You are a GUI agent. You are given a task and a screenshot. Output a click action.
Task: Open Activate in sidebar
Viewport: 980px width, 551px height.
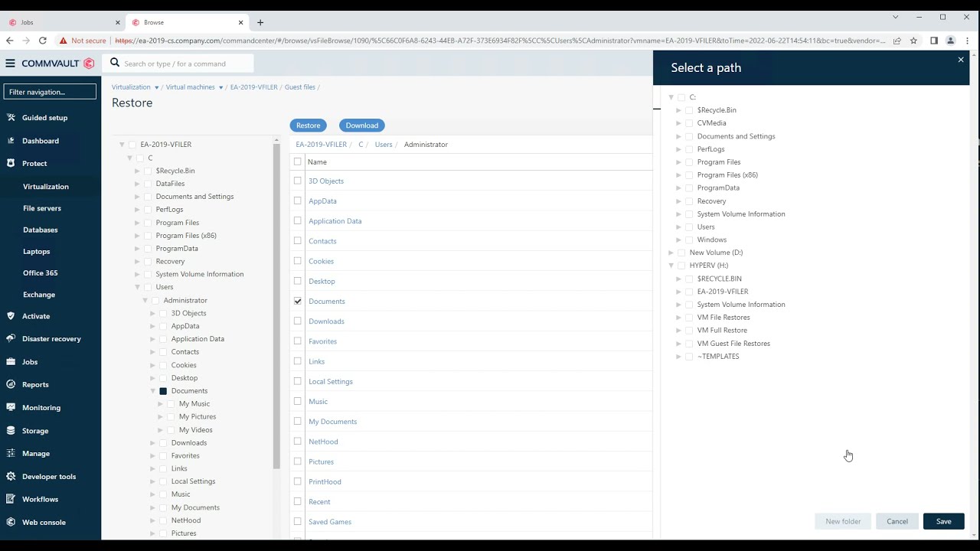[x=36, y=316]
